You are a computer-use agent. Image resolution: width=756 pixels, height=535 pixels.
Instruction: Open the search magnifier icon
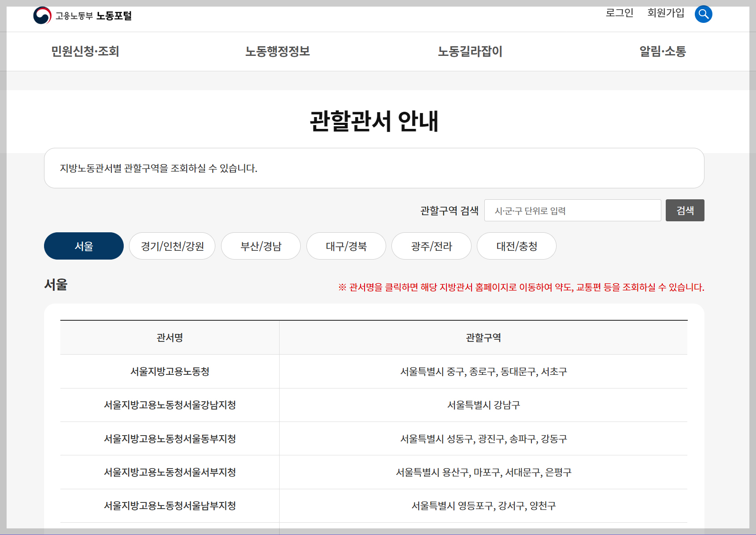[703, 14]
